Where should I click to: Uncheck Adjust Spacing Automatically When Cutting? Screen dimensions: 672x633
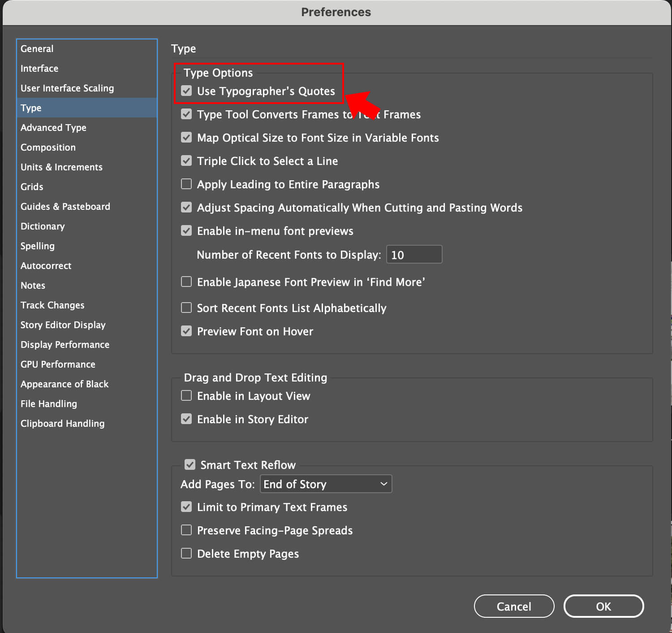pyautogui.click(x=186, y=207)
